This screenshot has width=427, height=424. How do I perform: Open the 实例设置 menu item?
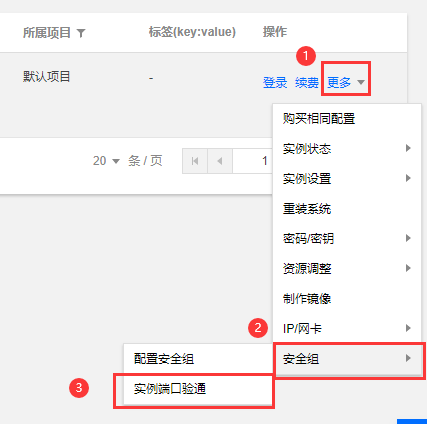347,179
